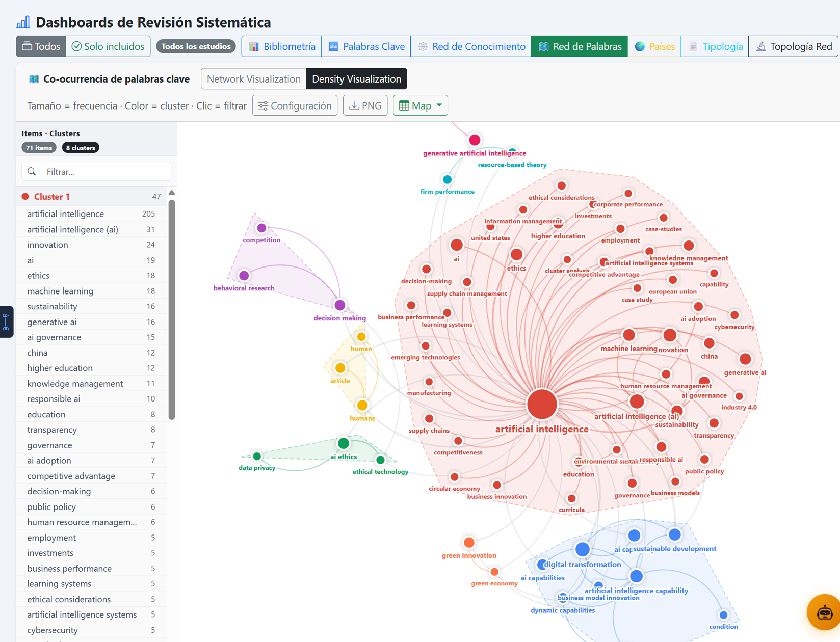840x642 pixels.
Task: Click the dashboard bar-chart logo icon
Action: [23, 22]
